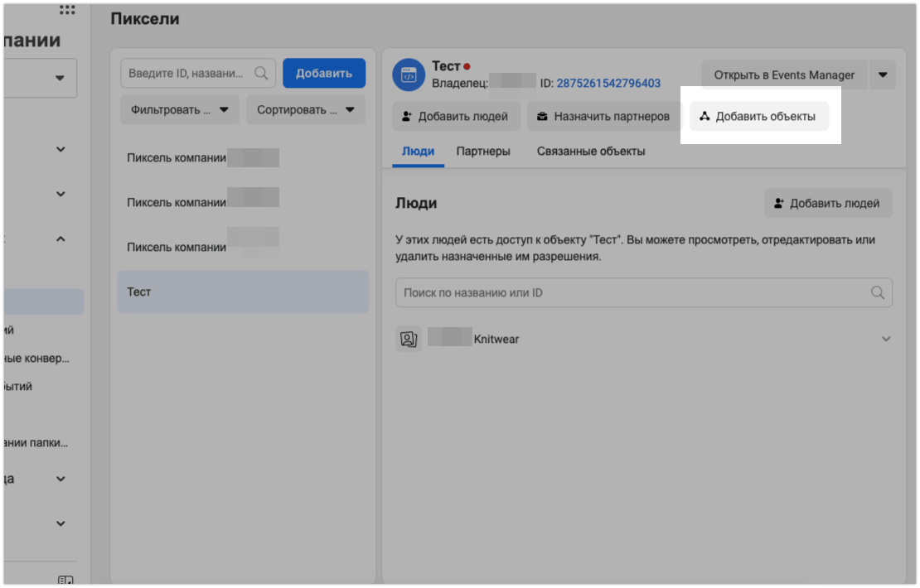The height and width of the screenshot is (588, 920).
Task: Click the blue Добавить button
Action: (324, 73)
